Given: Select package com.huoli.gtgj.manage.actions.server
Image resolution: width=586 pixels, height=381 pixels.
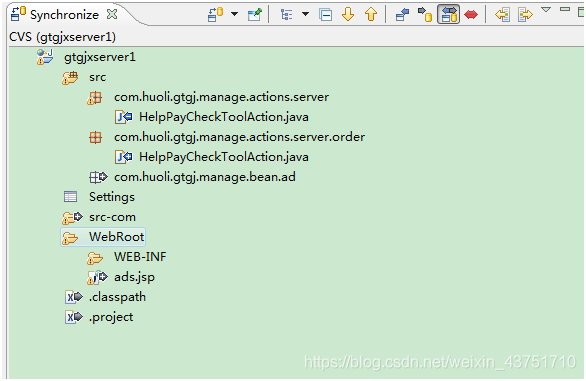Looking at the screenshot, I should (x=221, y=97).
